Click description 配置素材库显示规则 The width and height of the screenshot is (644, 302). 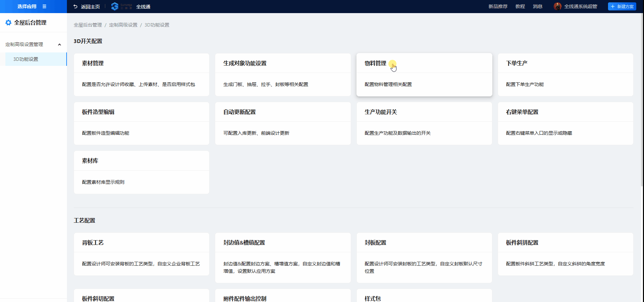(103, 182)
